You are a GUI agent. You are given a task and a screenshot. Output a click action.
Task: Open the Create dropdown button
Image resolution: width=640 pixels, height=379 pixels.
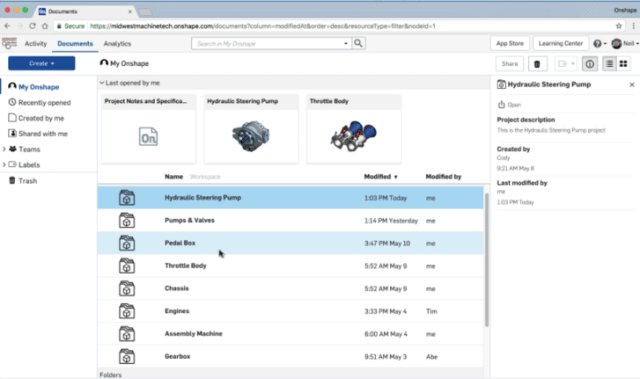coord(42,63)
